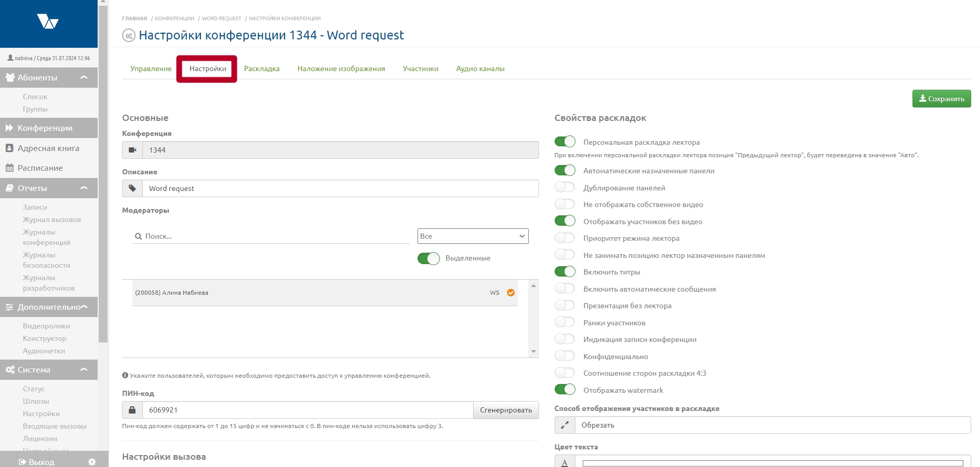Click the text color icon under Цвет текста
980x467 pixels.
click(x=565, y=462)
